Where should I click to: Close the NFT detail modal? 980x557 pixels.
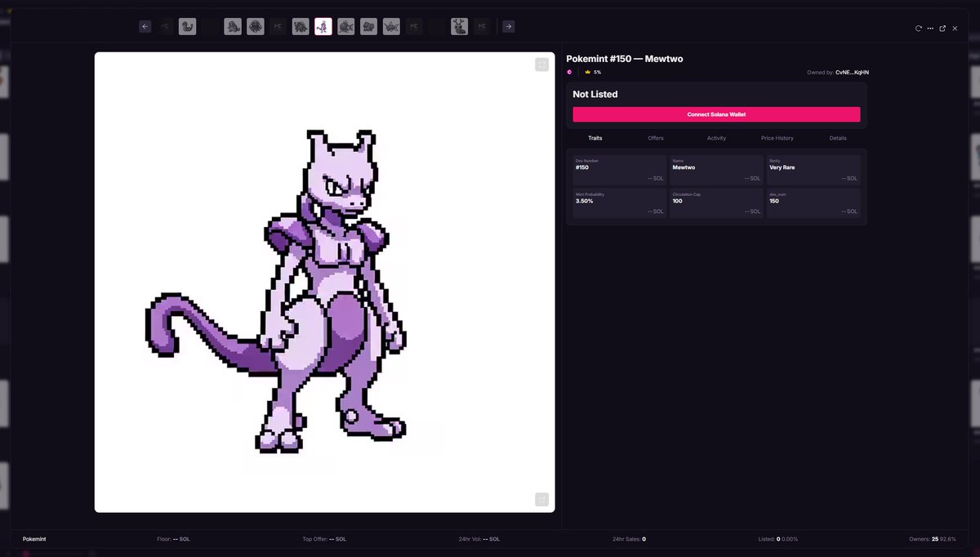click(955, 28)
